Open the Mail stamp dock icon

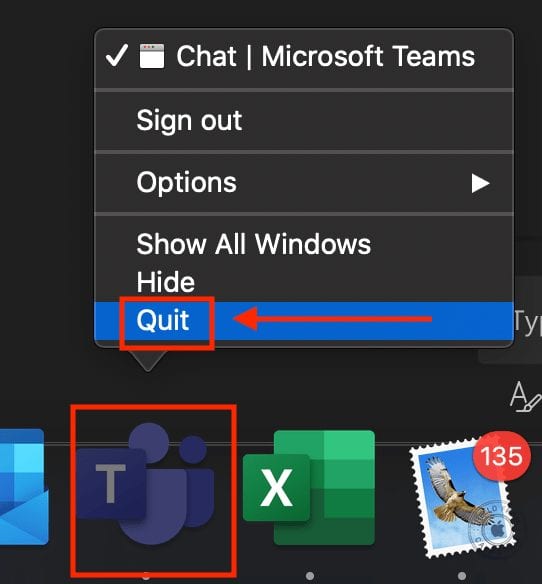tap(463, 499)
